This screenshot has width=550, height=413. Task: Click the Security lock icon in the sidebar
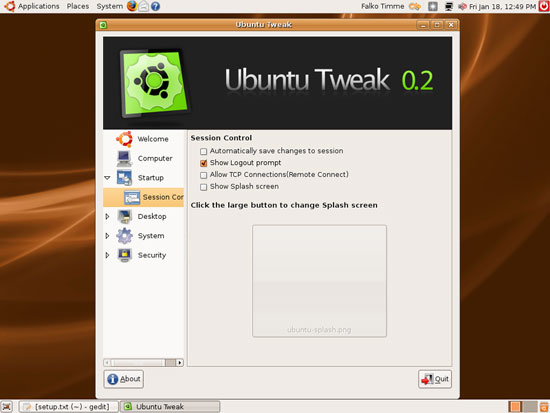(x=124, y=255)
